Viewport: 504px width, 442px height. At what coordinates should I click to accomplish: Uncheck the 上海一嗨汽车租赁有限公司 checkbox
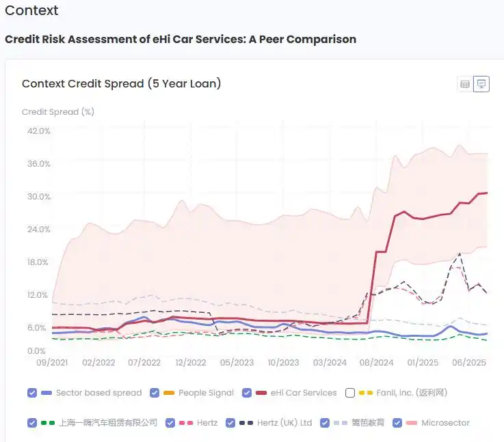pyautogui.click(x=32, y=423)
